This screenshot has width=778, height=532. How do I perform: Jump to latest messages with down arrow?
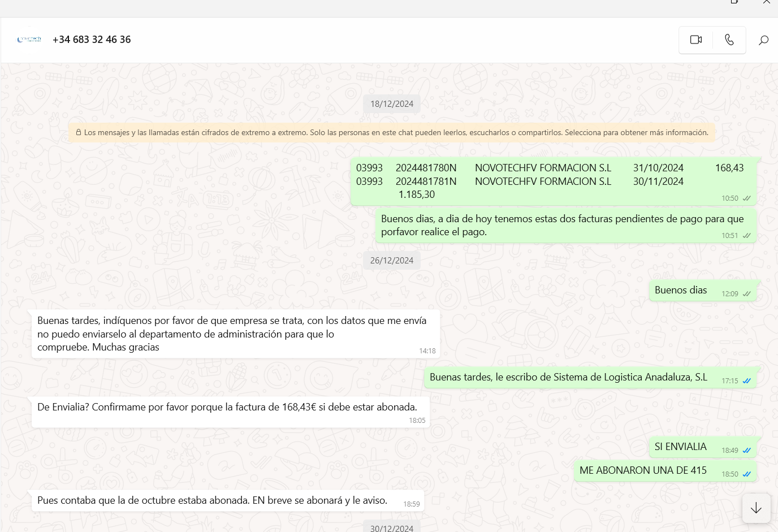[x=756, y=508]
